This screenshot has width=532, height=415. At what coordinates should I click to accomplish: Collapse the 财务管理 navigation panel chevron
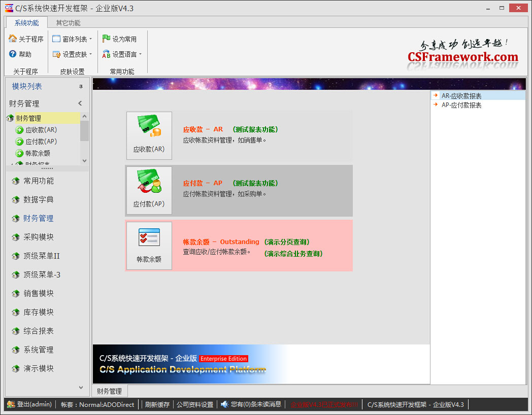pos(80,103)
